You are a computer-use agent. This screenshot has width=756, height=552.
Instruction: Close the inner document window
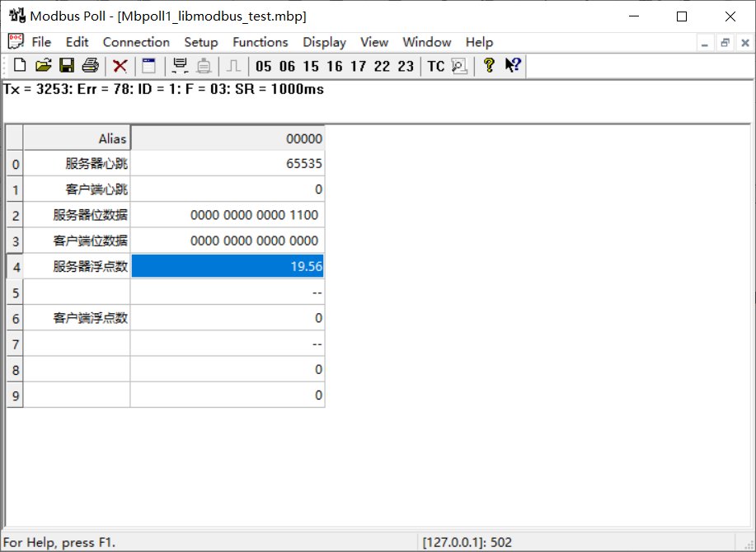745,43
